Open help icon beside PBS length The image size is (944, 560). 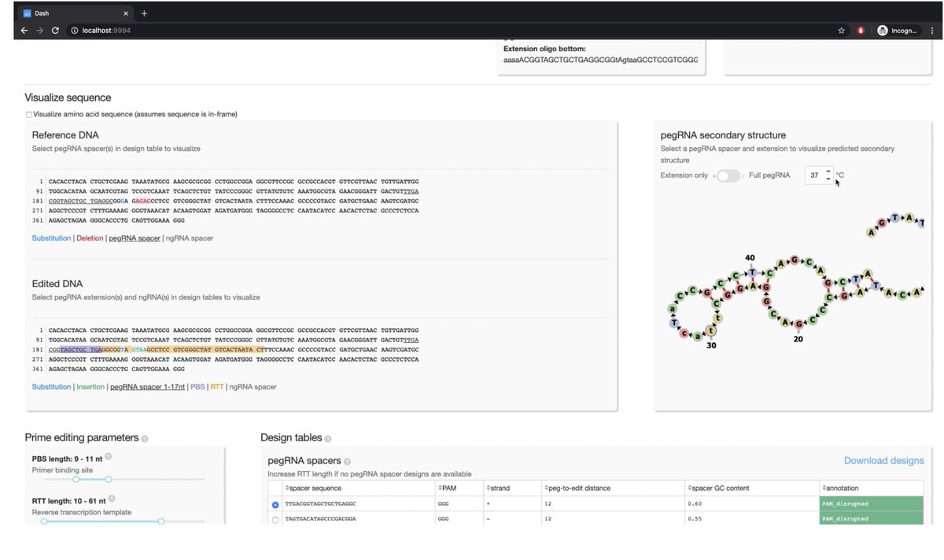109,456
